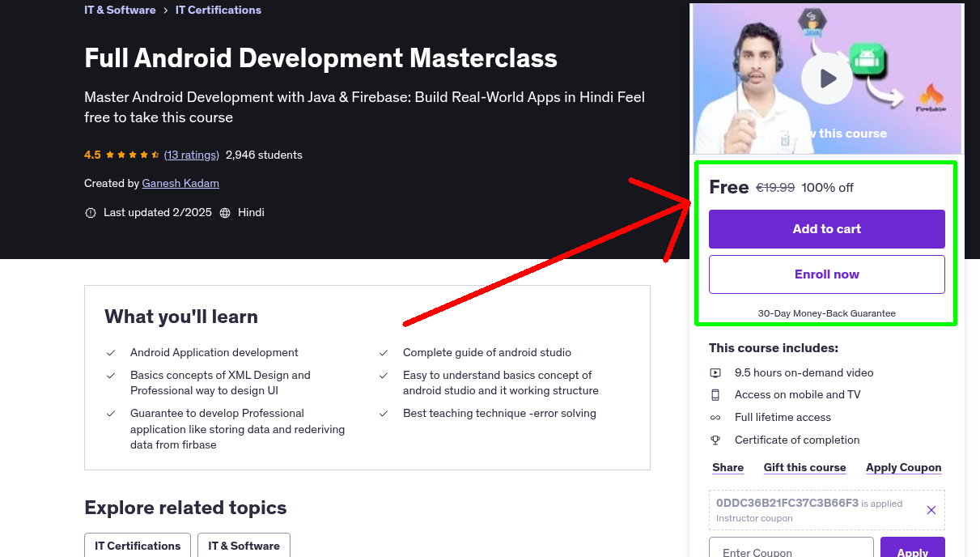The width and height of the screenshot is (980, 557).
Task: Click Access on mobile and TV text
Action: click(798, 395)
